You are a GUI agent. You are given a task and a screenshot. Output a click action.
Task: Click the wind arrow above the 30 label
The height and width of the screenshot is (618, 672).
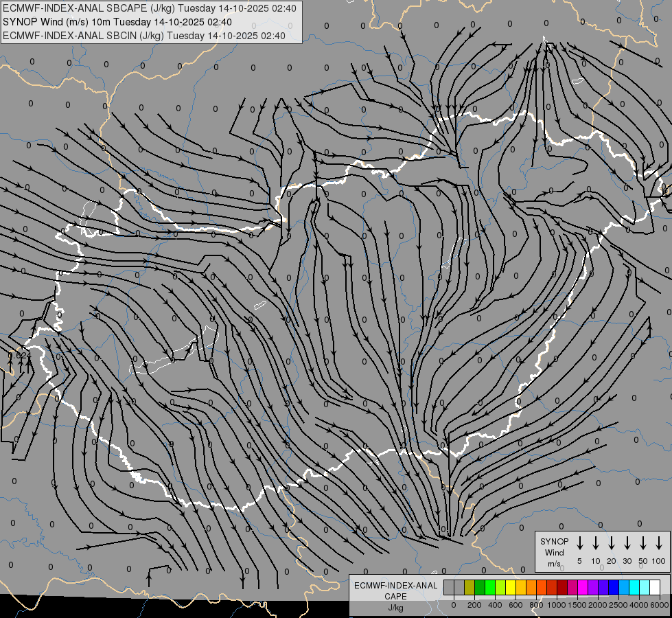(x=627, y=543)
